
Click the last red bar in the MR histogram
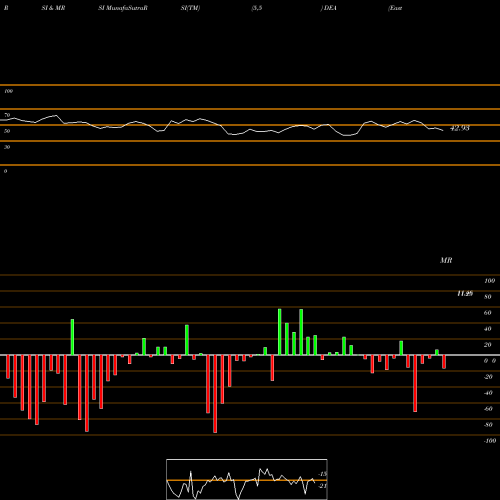click(444, 362)
